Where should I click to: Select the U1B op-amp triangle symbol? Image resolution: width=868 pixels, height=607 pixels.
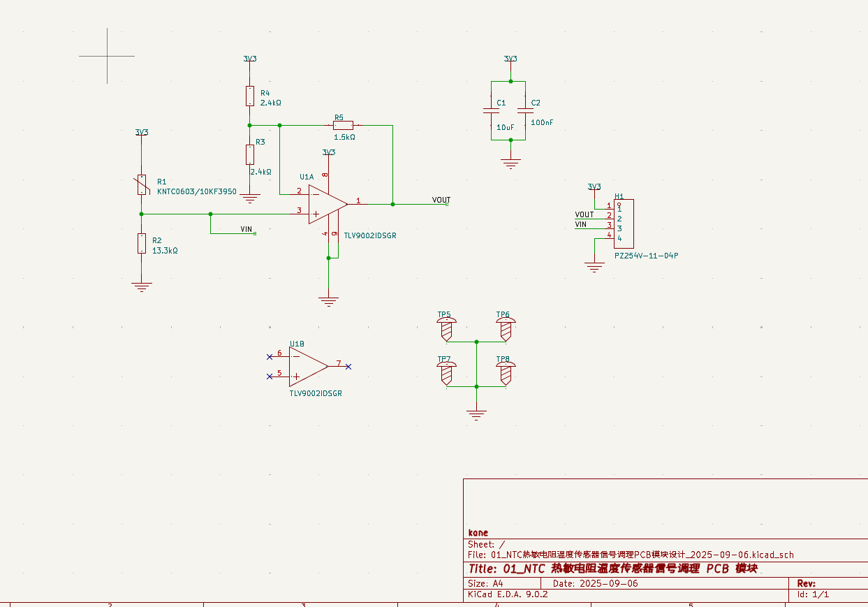tap(307, 366)
